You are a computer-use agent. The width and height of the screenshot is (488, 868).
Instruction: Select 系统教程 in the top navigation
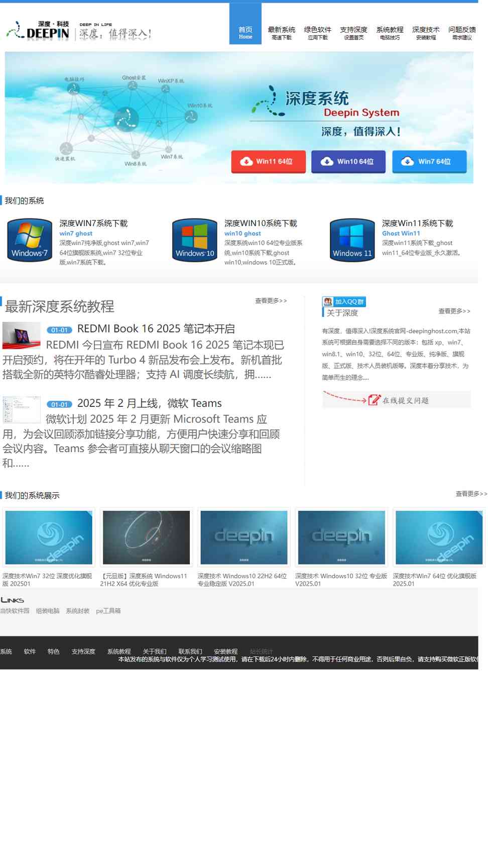click(x=390, y=33)
